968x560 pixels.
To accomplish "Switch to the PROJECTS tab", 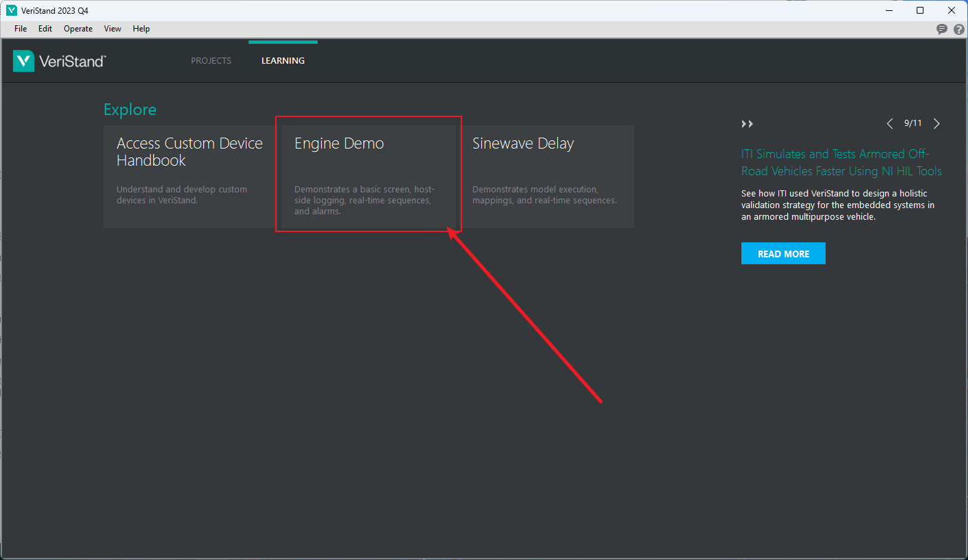I will 211,61.
